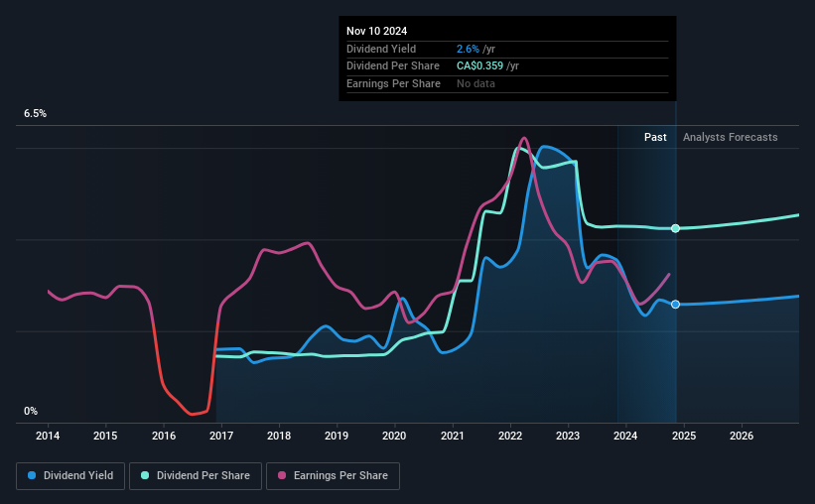Click the Nov 10 2024 tooltip date
This screenshot has width=815, height=504.
(377, 31)
